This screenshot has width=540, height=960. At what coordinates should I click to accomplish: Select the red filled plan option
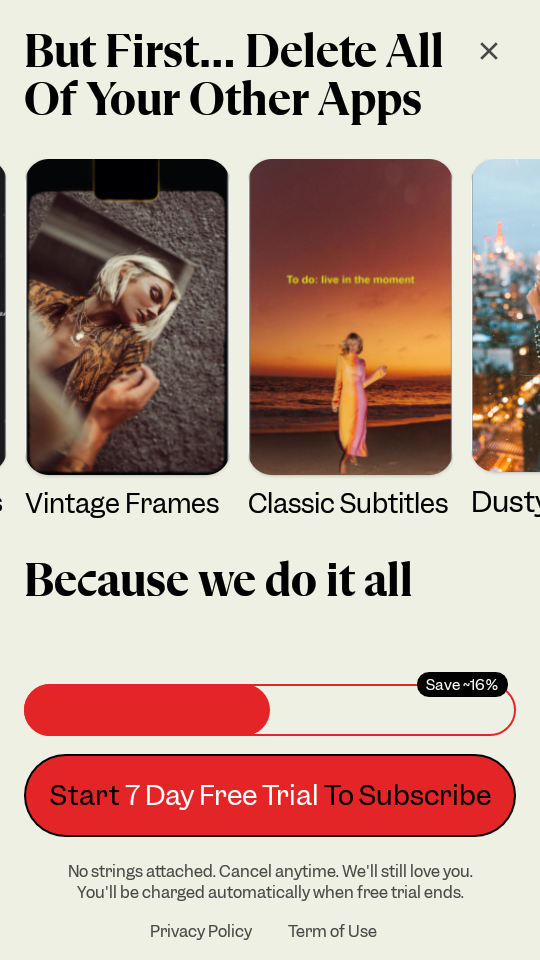(147, 710)
